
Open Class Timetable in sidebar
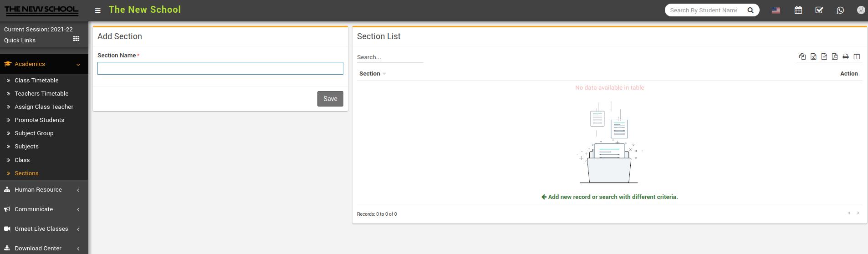(x=36, y=81)
